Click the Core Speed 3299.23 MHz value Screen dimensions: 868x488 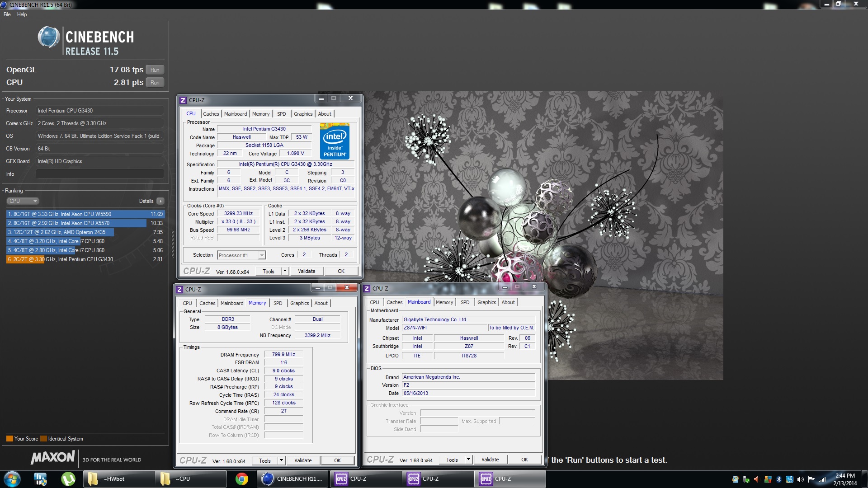[239, 214]
